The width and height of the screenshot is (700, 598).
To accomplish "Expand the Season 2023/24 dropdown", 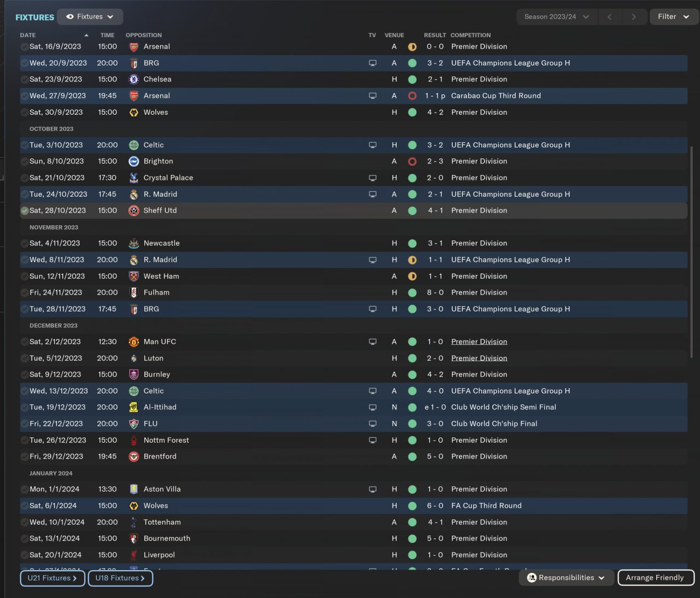I will tap(556, 17).
